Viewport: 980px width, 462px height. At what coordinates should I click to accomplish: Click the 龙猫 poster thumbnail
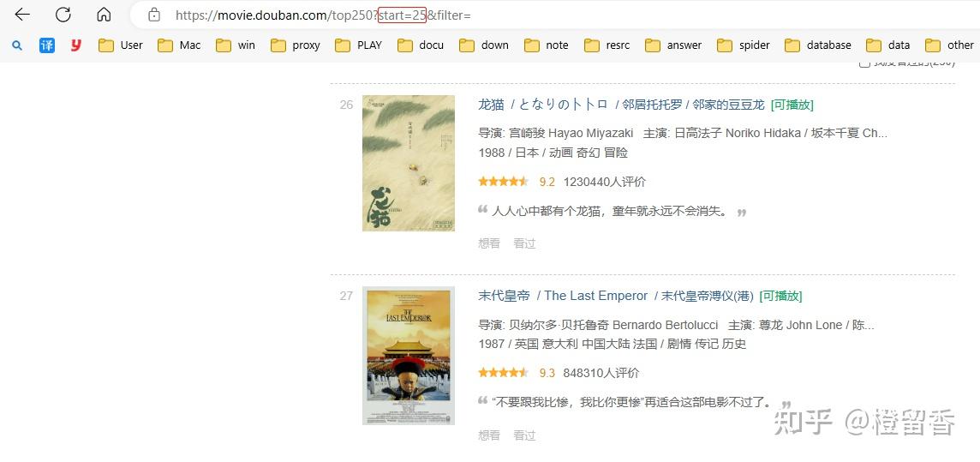409,163
